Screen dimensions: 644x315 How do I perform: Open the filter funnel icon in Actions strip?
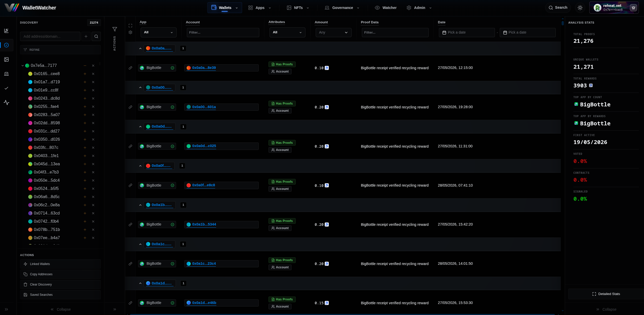pos(115,29)
